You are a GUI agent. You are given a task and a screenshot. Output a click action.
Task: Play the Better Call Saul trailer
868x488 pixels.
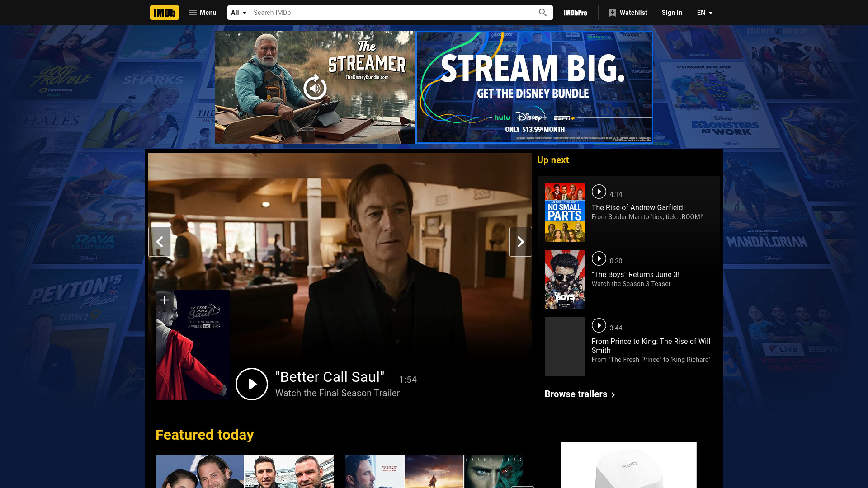pyautogui.click(x=252, y=384)
